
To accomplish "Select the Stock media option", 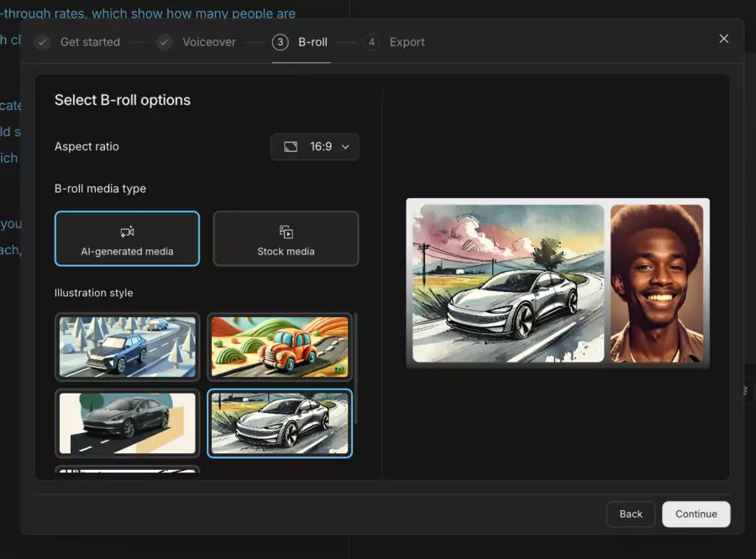I will [286, 238].
